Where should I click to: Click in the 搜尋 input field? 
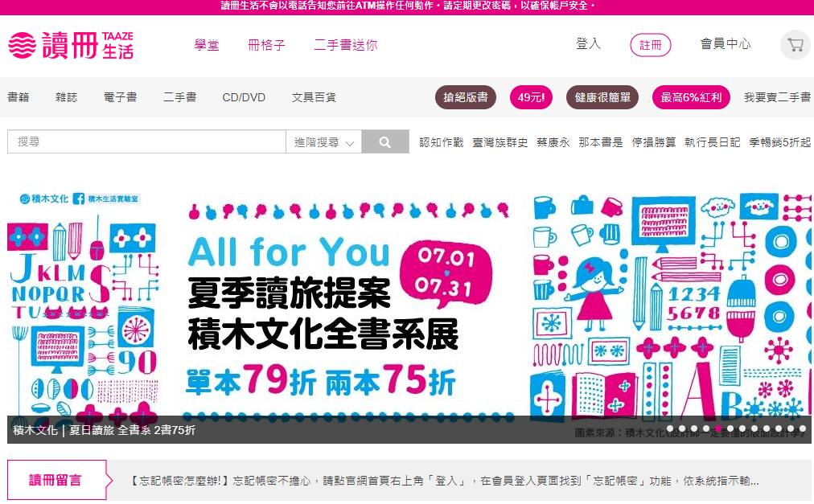[146, 141]
